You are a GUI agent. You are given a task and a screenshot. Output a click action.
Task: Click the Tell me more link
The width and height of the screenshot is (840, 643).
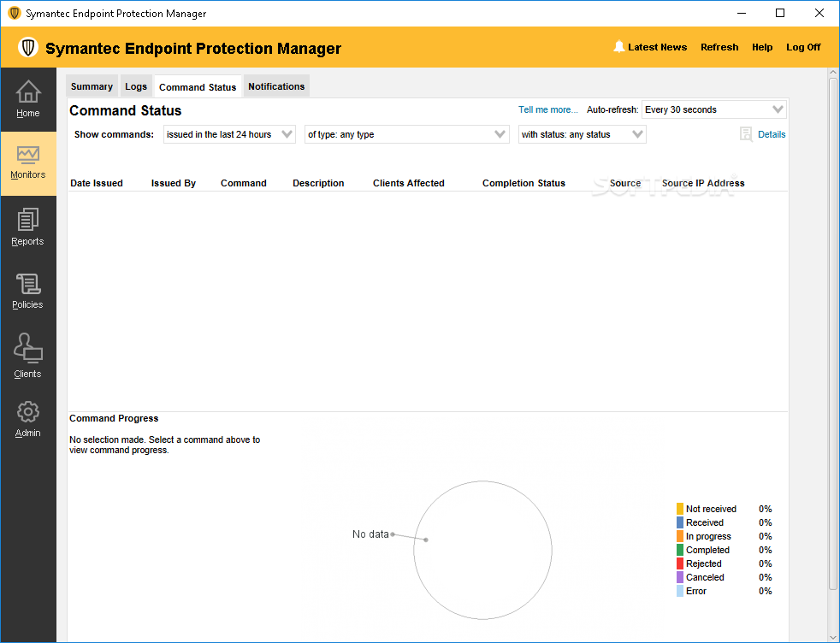tap(548, 109)
